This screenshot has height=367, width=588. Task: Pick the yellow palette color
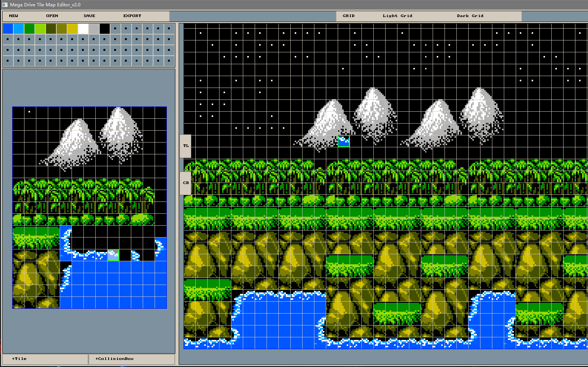(x=72, y=29)
